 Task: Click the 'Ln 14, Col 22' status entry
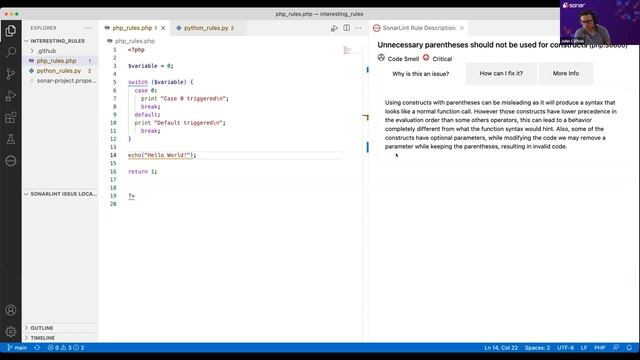[x=500, y=348]
